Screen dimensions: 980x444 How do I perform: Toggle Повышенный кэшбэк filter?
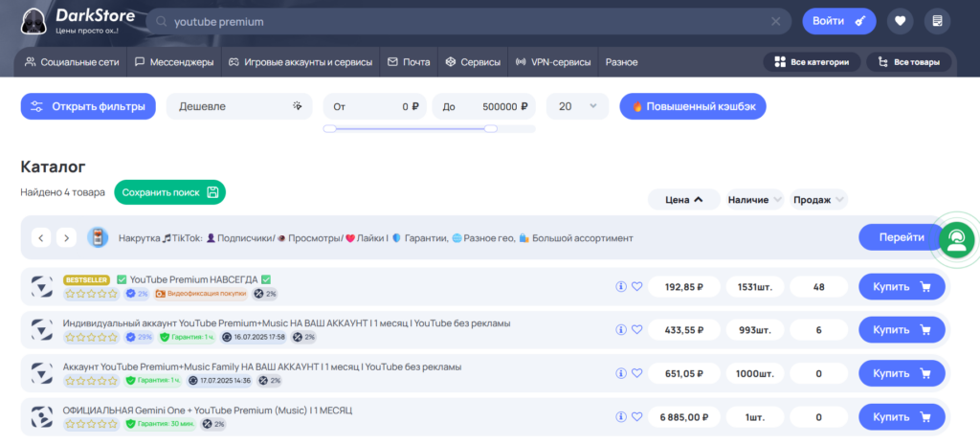[693, 106]
